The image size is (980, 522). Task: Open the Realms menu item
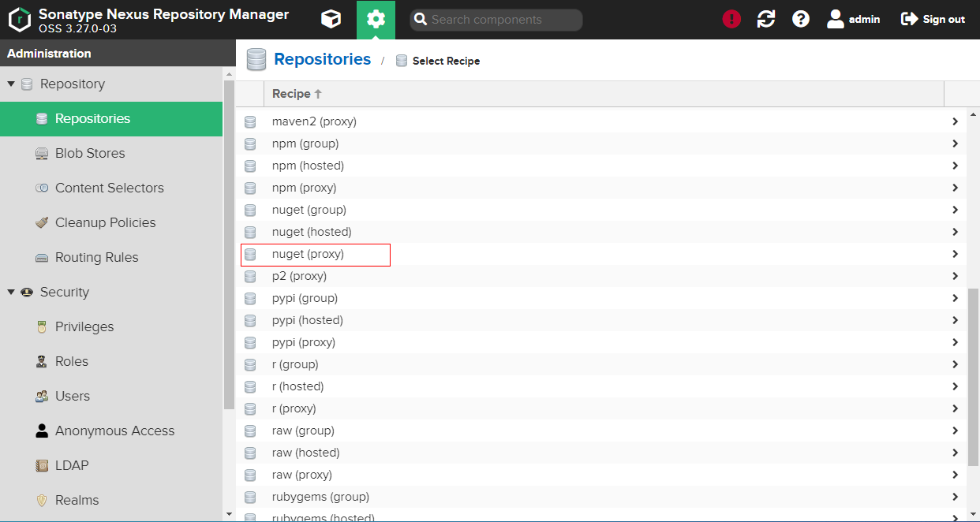click(x=111, y=501)
